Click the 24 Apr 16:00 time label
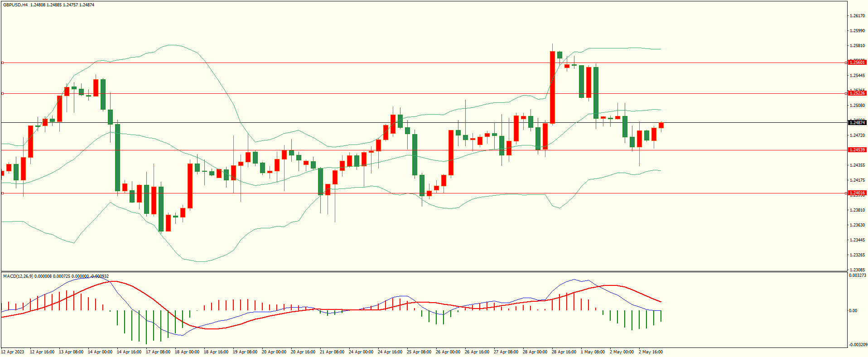The height and width of the screenshot is (357, 868). 390,352
